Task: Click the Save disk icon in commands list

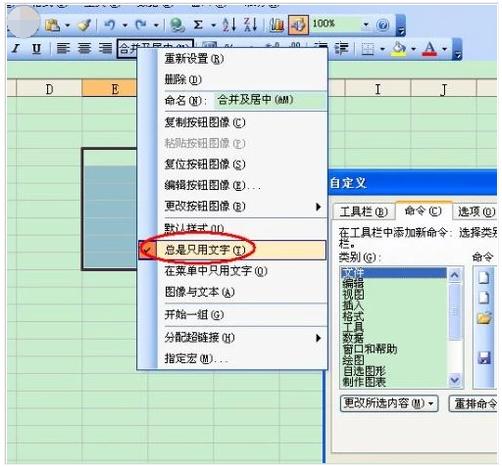Action: click(x=484, y=358)
